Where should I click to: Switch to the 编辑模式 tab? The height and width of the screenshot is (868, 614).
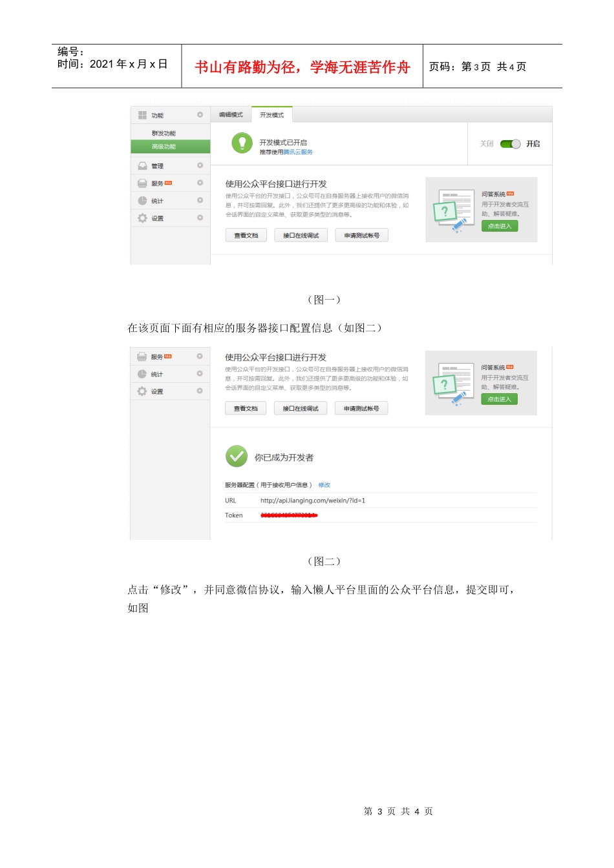tap(231, 115)
